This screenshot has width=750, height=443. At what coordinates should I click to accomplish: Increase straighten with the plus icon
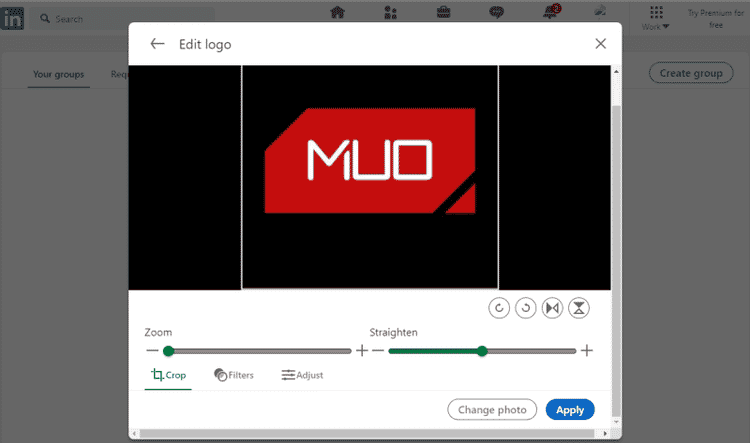pyautogui.click(x=587, y=351)
